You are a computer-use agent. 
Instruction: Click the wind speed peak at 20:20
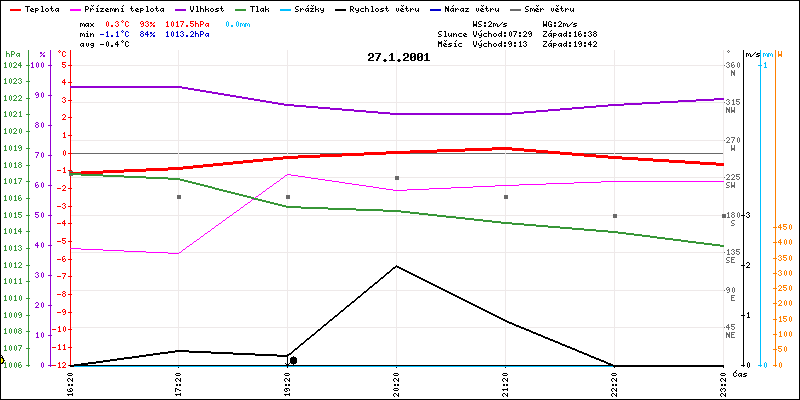(397, 266)
